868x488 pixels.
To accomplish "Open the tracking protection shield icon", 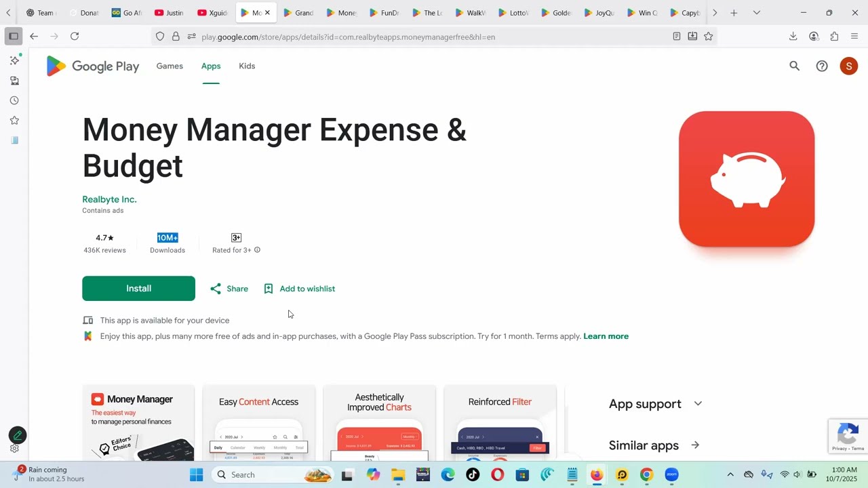I will (x=160, y=37).
